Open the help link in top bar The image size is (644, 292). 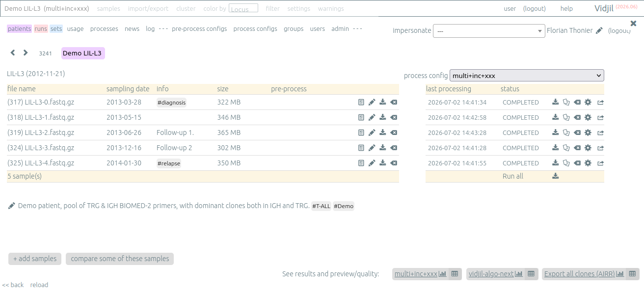click(x=566, y=9)
